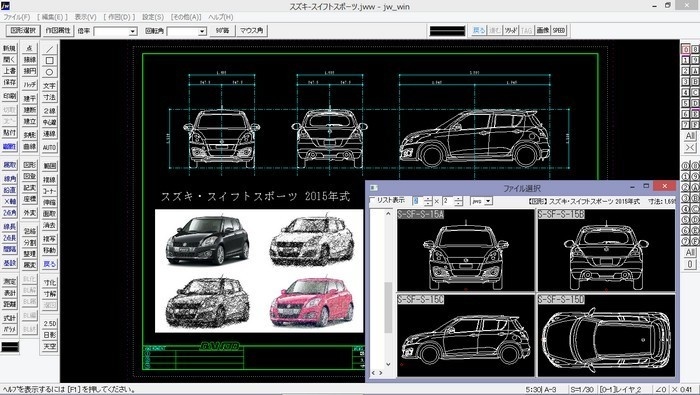Screen dimensions: 700x395
Task: Activate the 中心線 center line tool
Action: pos(50,122)
